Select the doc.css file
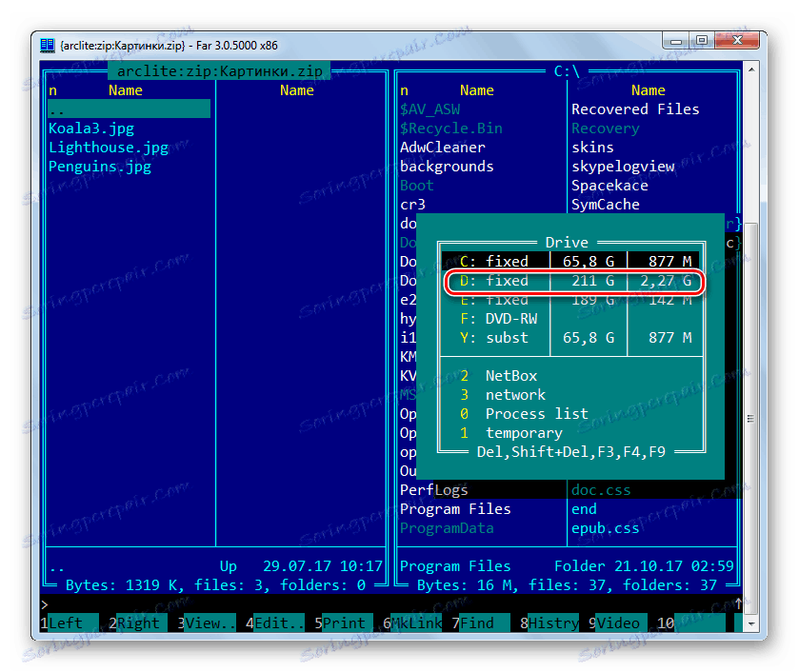The height and width of the screenshot is (672, 799). click(x=601, y=490)
